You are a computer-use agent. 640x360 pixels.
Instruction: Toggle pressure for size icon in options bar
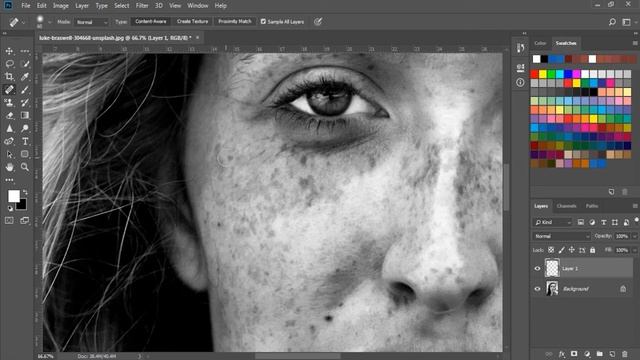[318, 22]
